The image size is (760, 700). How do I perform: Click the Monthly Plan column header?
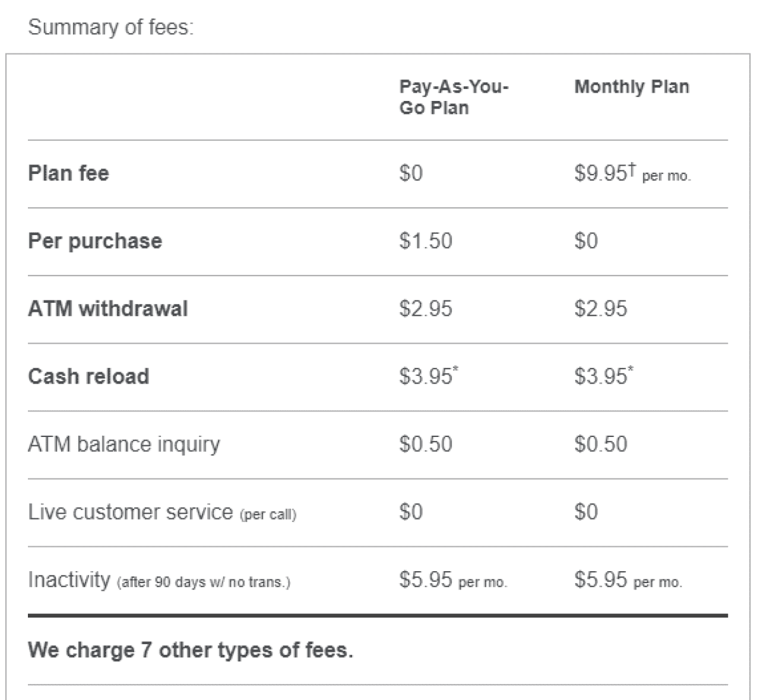coord(632,87)
